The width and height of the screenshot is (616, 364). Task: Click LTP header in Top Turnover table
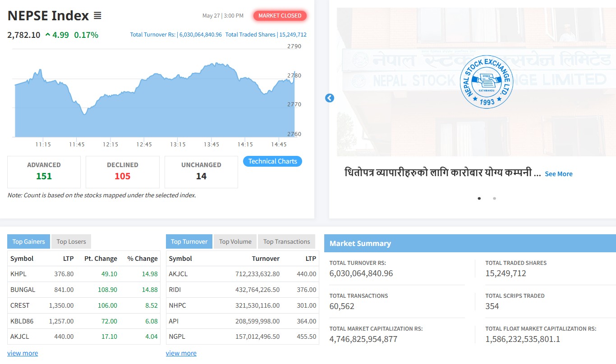tap(311, 259)
